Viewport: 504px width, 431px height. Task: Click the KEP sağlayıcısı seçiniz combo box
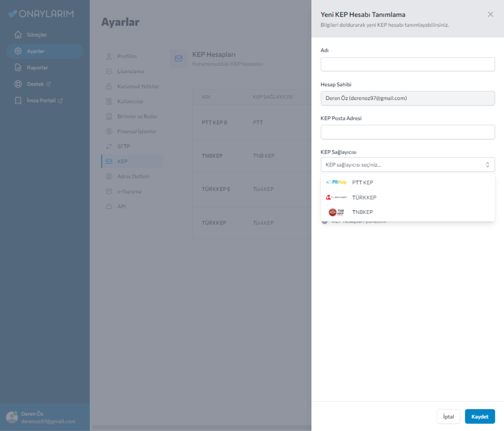pyautogui.click(x=402, y=165)
